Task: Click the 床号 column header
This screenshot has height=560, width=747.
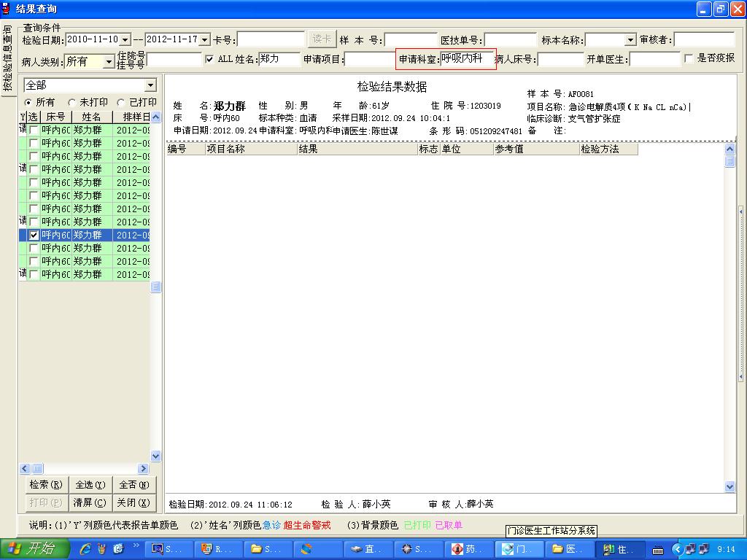Action: [x=55, y=117]
